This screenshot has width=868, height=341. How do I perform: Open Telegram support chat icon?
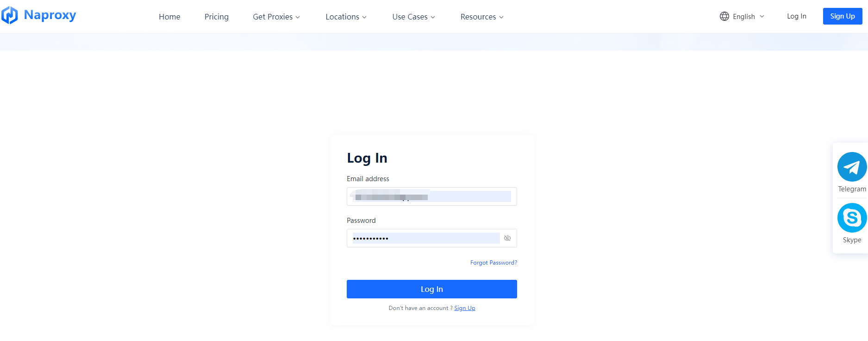coord(852,167)
